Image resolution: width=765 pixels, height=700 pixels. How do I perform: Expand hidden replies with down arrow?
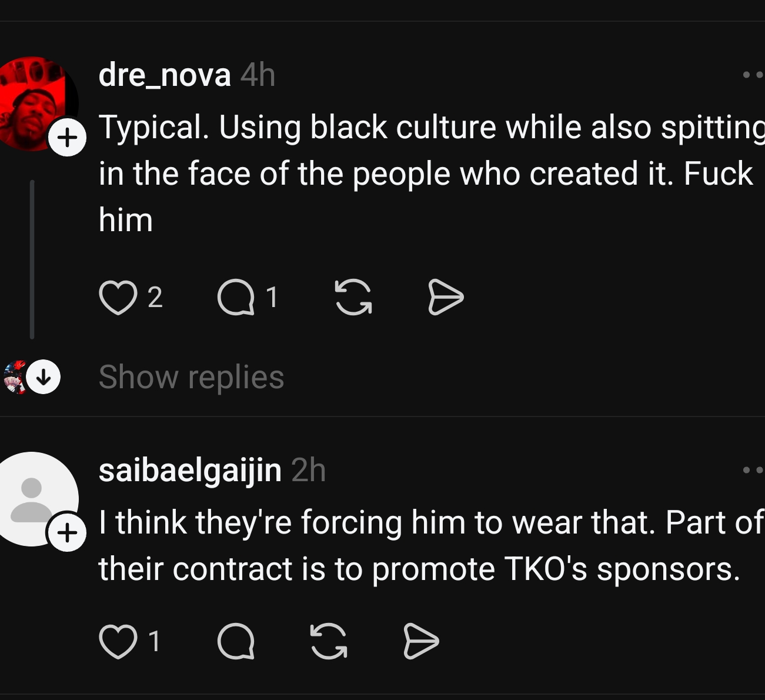click(44, 376)
